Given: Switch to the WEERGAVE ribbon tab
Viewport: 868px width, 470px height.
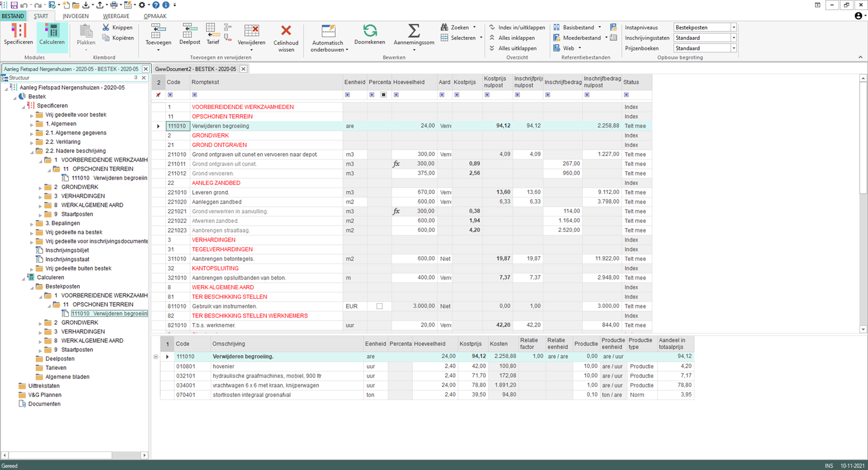Looking at the screenshot, I should pyautogui.click(x=116, y=16).
